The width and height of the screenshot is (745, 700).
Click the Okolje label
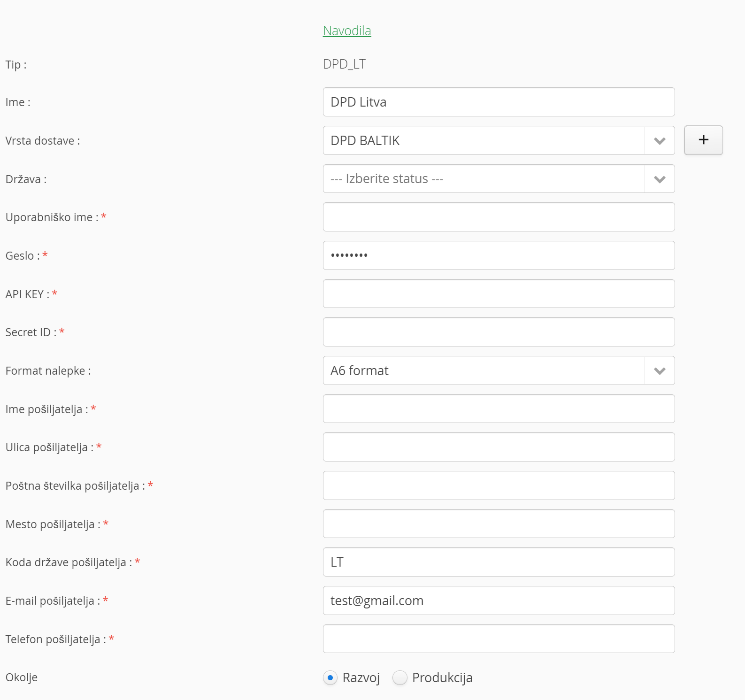[22, 677]
